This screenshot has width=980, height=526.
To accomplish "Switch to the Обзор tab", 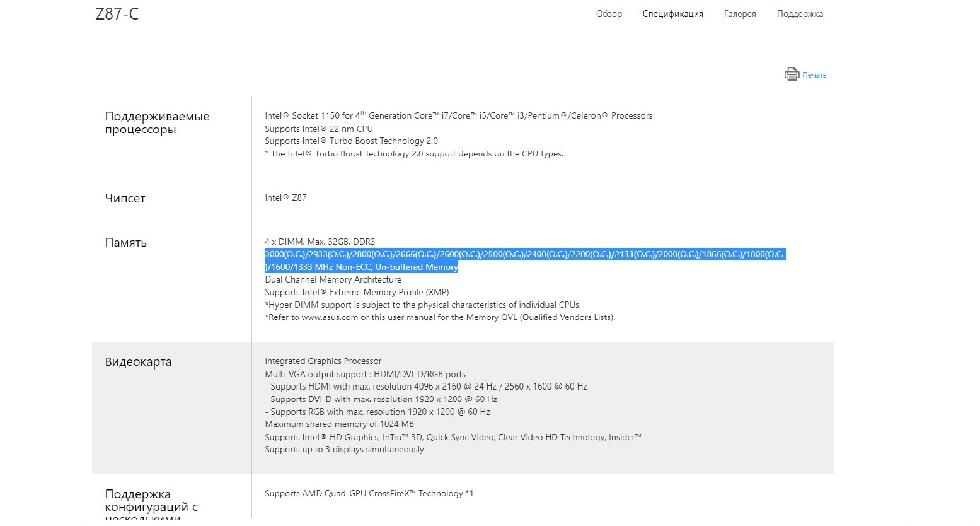I will [609, 14].
